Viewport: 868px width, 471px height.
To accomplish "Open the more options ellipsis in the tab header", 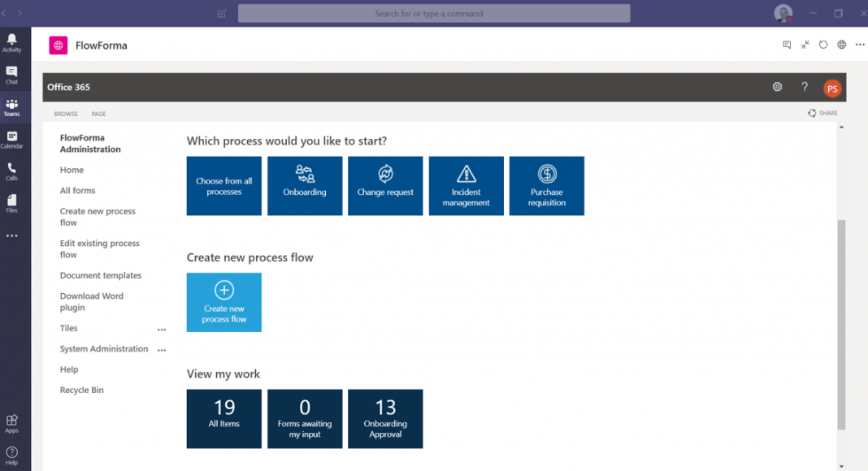I will coord(860,45).
